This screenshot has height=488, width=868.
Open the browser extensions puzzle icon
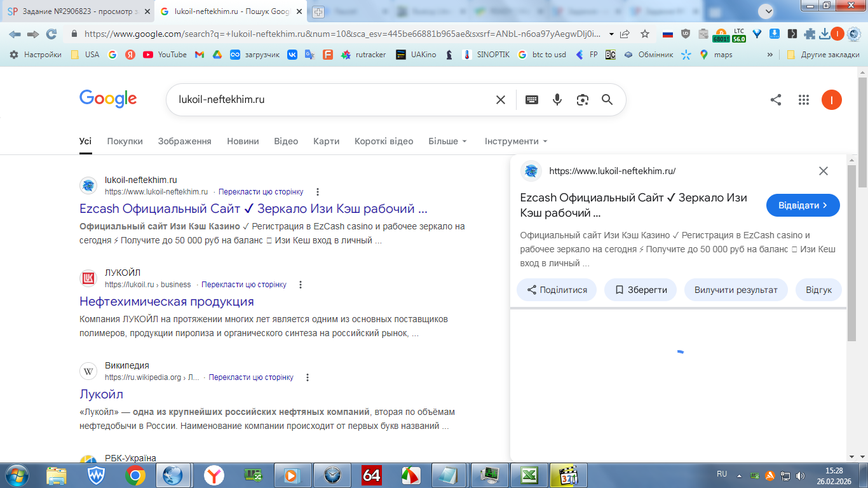coord(810,34)
